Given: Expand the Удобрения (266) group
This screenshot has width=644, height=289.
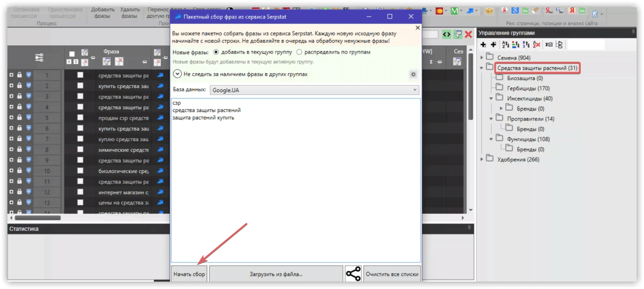Looking at the screenshot, I should click(482, 159).
